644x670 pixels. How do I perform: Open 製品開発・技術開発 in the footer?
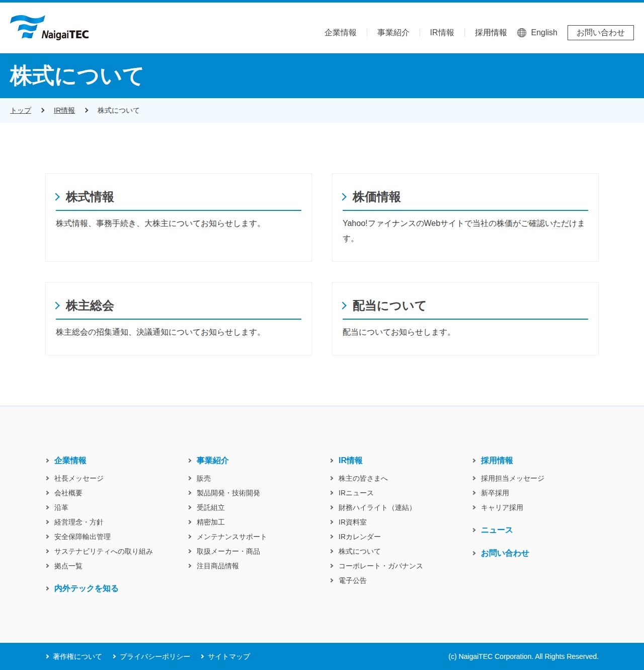click(228, 493)
